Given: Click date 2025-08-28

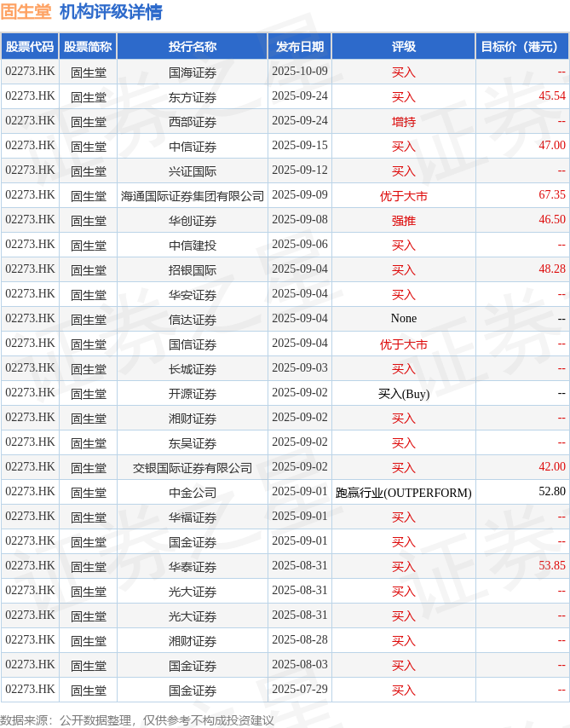Looking at the screenshot, I should point(300,640).
